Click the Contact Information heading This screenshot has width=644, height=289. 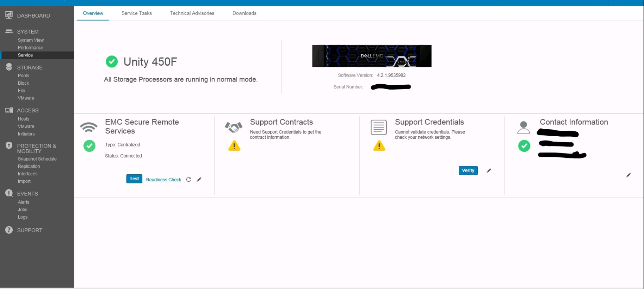[x=574, y=122]
